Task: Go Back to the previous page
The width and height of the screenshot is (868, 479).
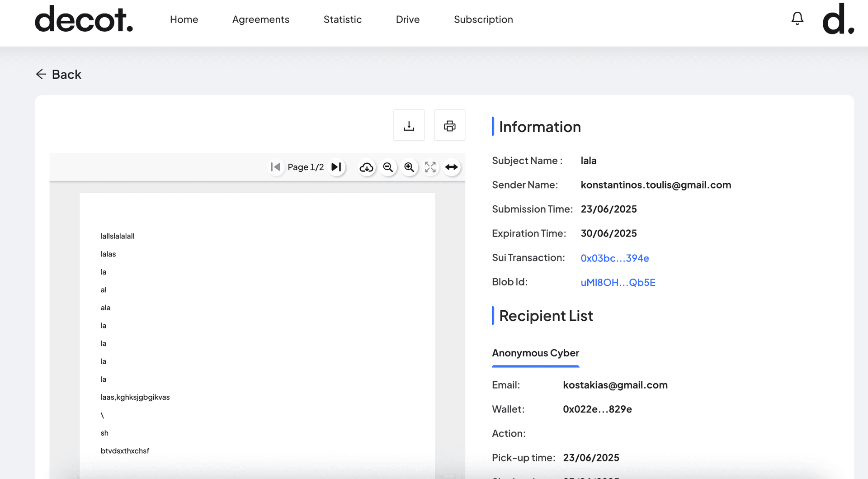Action: tap(59, 74)
